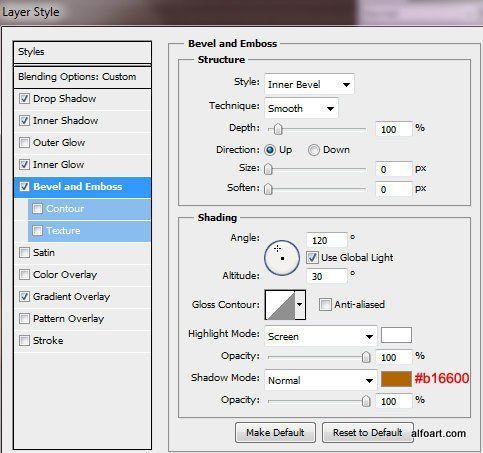Select the Inner Glow effect row label
This screenshot has height=453, width=483.
pos(58,165)
